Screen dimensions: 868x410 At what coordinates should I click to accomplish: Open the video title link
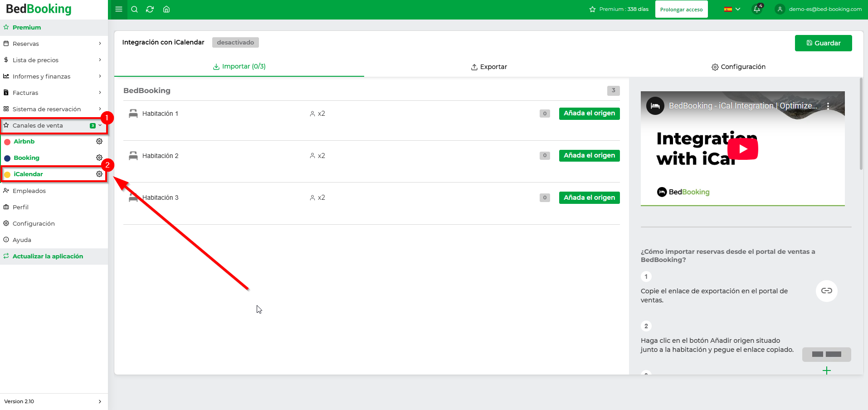tap(743, 106)
